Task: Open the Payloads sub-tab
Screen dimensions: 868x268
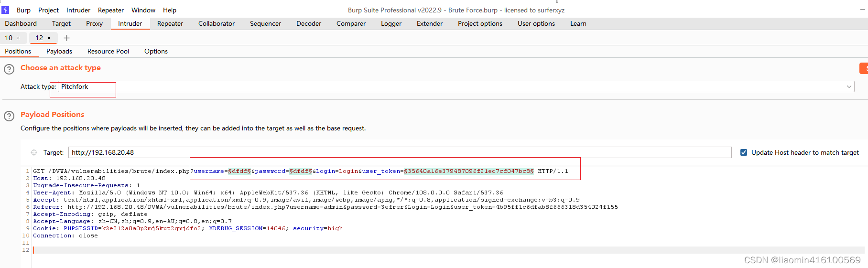Action: [x=59, y=51]
